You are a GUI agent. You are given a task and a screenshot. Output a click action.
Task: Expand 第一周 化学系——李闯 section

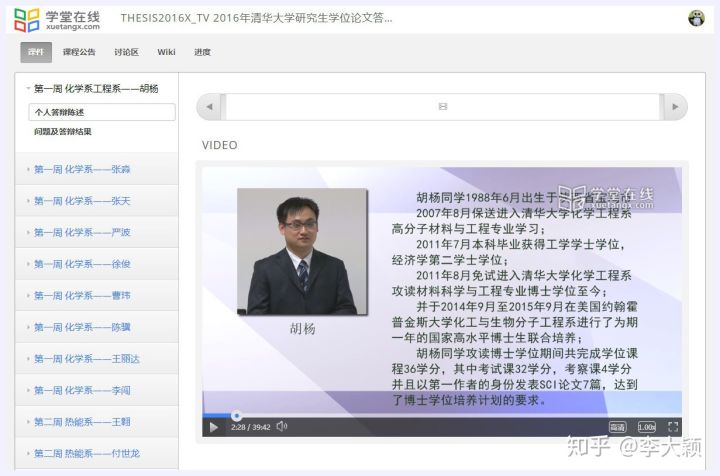click(96, 391)
